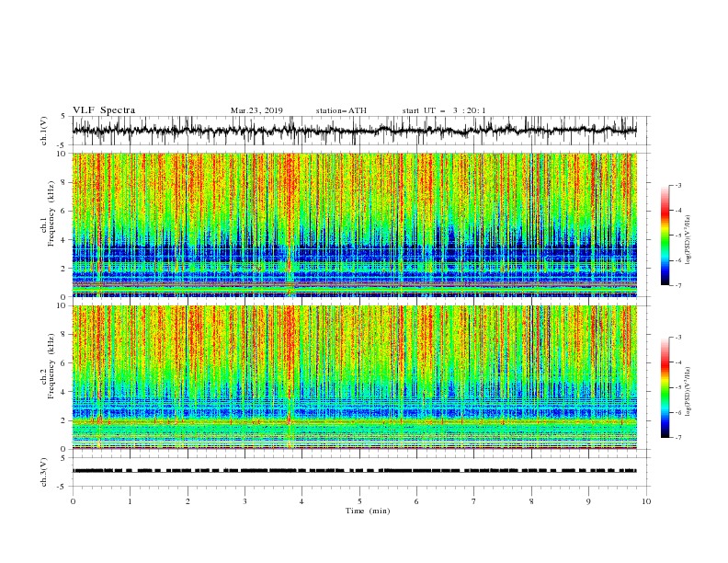Click the "5" tick on the time axis
728x563 pixels.
click(359, 501)
